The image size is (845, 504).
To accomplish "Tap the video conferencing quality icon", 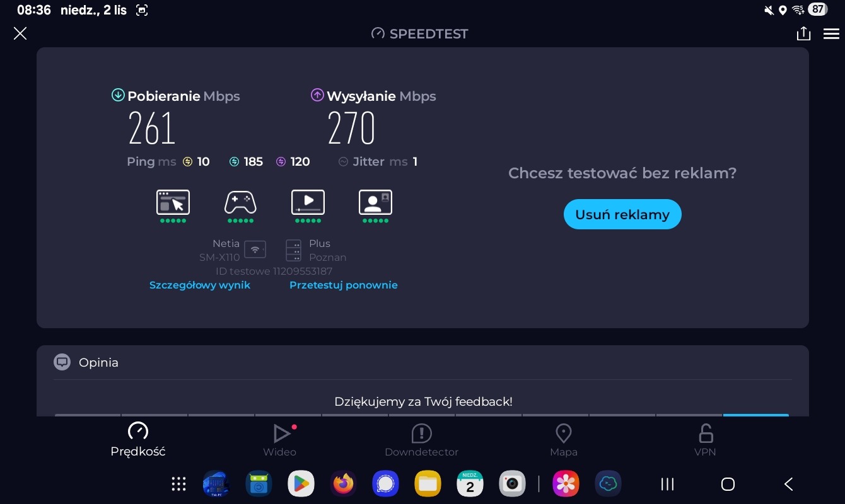I will tap(375, 203).
